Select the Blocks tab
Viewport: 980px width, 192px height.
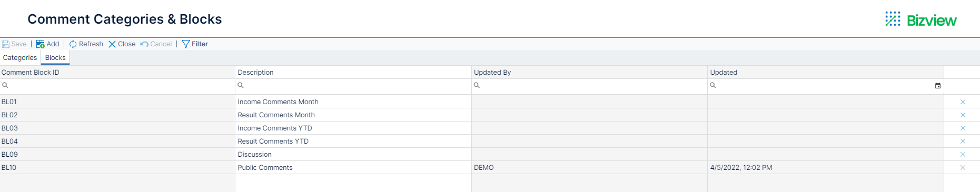click(55, 58)
